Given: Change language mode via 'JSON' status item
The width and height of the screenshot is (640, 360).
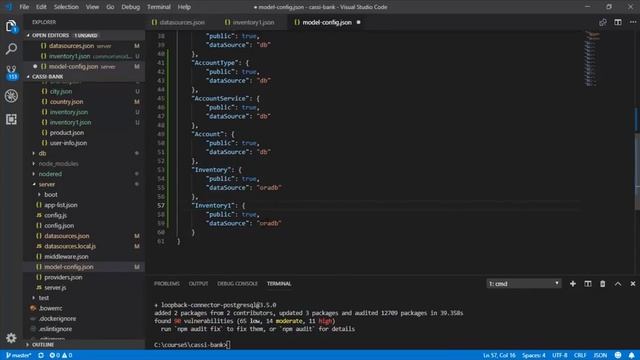Looking at the screenshot, I should click(x=600, y=355).
